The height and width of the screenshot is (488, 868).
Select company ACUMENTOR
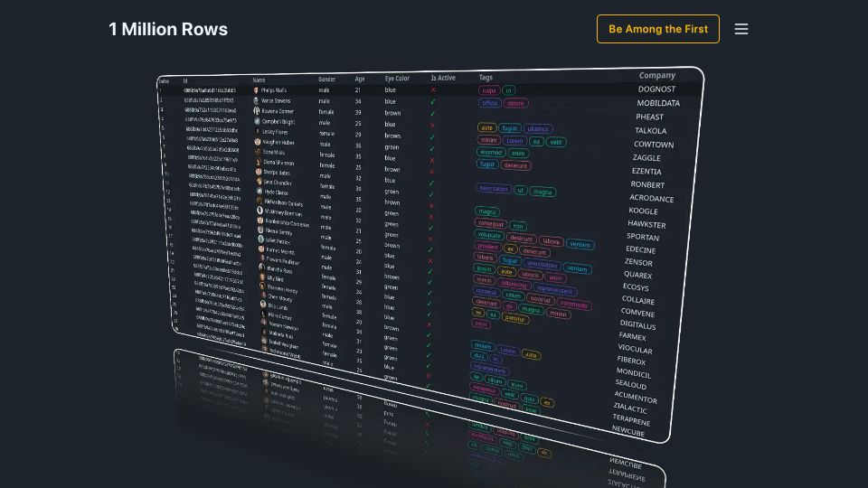[636, 398]
